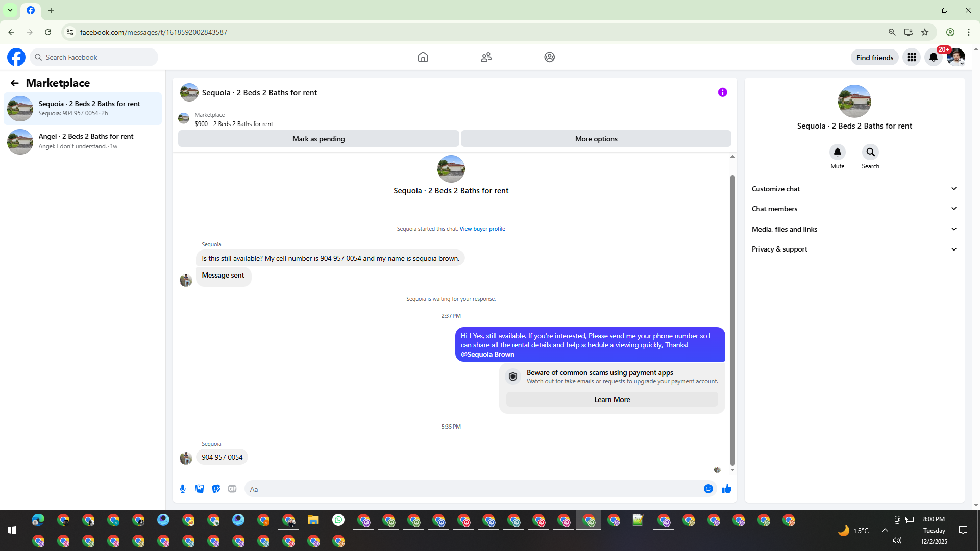Open the View buyer profile link

tap(482, 229)
